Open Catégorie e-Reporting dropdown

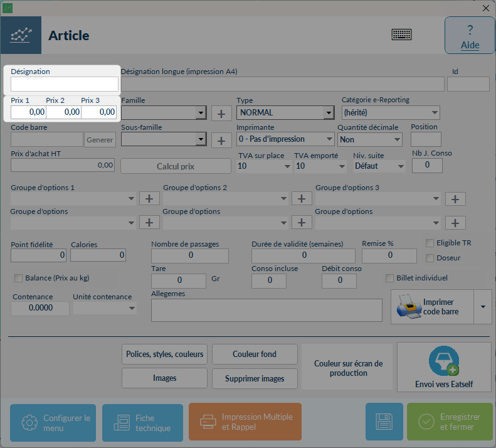[391, 113]
